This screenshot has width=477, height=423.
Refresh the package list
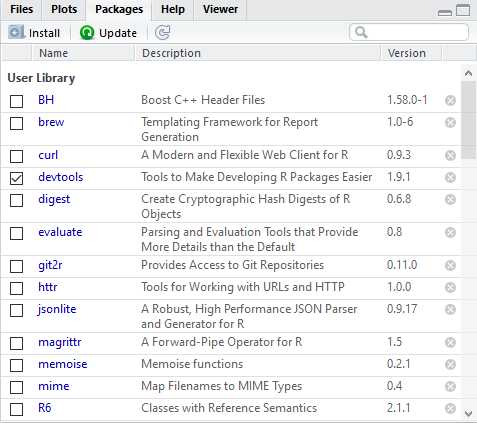click(163, 32)
